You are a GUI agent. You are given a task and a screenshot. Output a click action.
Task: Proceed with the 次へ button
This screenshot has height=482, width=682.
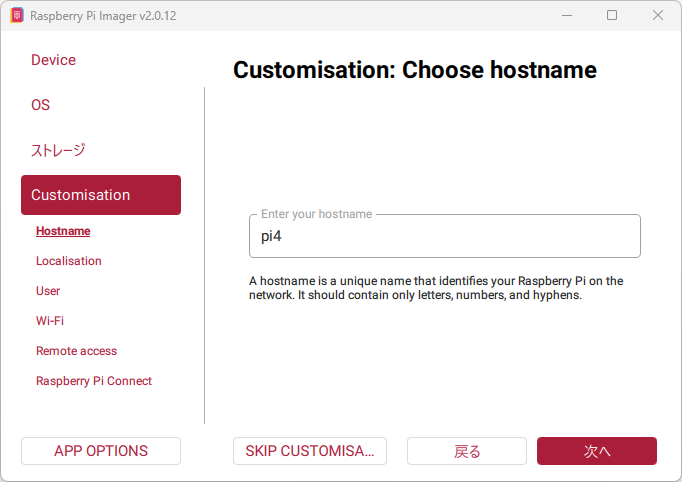click(x=597, y=451)
